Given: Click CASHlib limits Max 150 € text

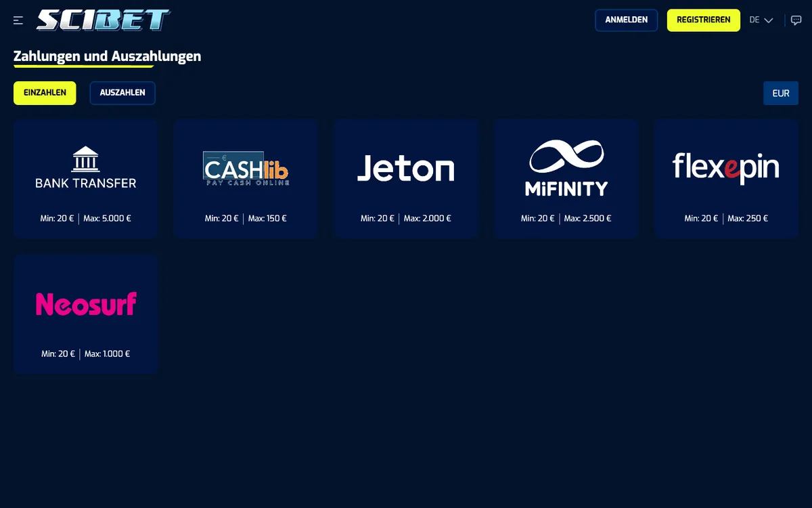Looking at the screenshot, I should pyautogui.click(x=267, y=219).
